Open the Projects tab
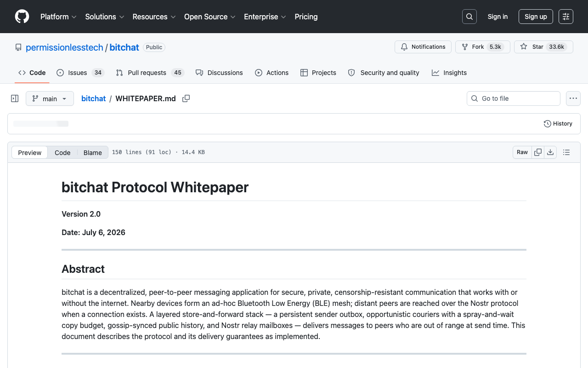588x368 pixels. click(318, 73)
